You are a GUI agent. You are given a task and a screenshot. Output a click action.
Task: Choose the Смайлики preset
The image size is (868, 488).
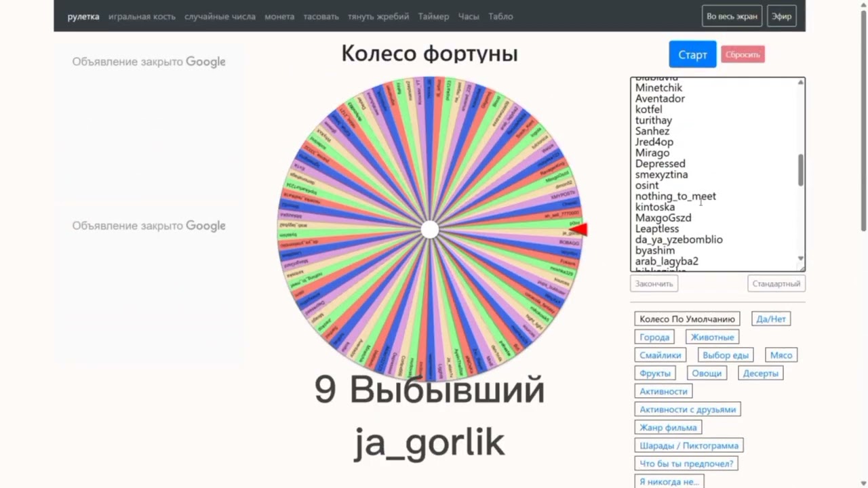tap(660, 355)
